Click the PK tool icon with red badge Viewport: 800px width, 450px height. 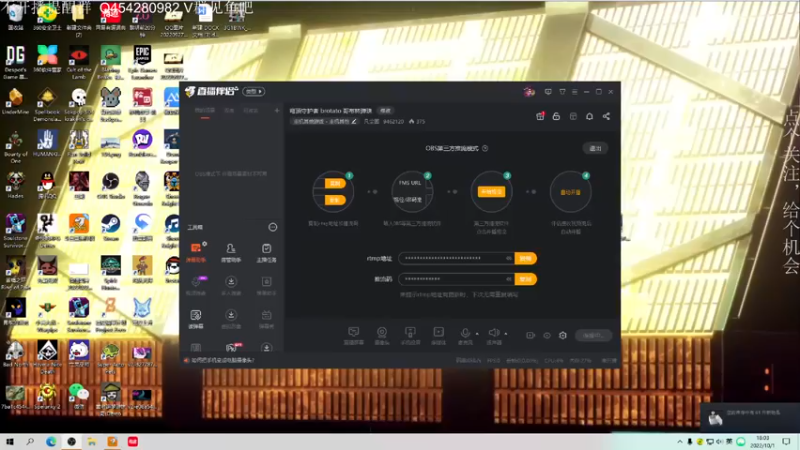[231, 348]
